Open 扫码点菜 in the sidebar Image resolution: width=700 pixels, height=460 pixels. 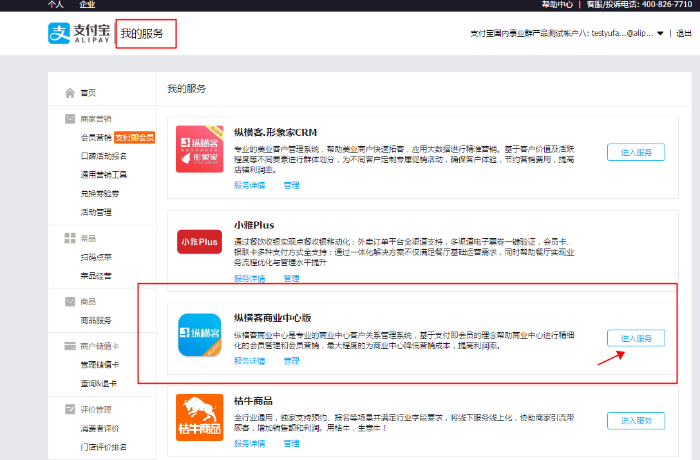tap(96, 257)
